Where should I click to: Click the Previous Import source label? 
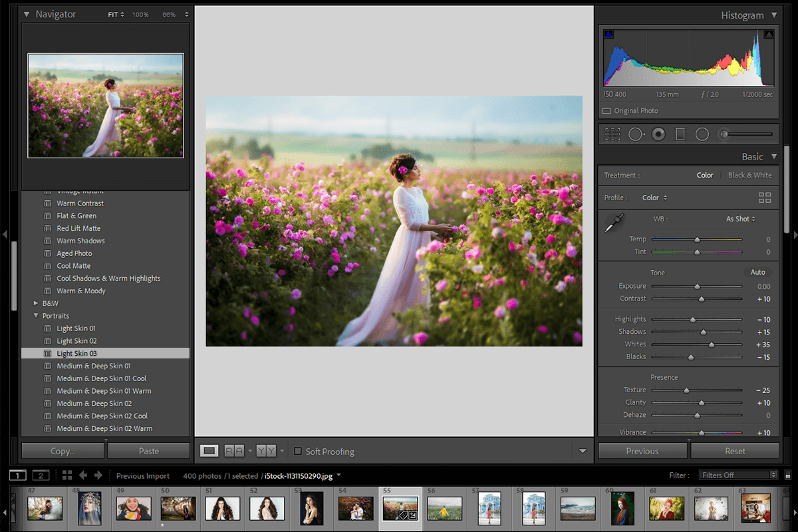tap(143, 475)
